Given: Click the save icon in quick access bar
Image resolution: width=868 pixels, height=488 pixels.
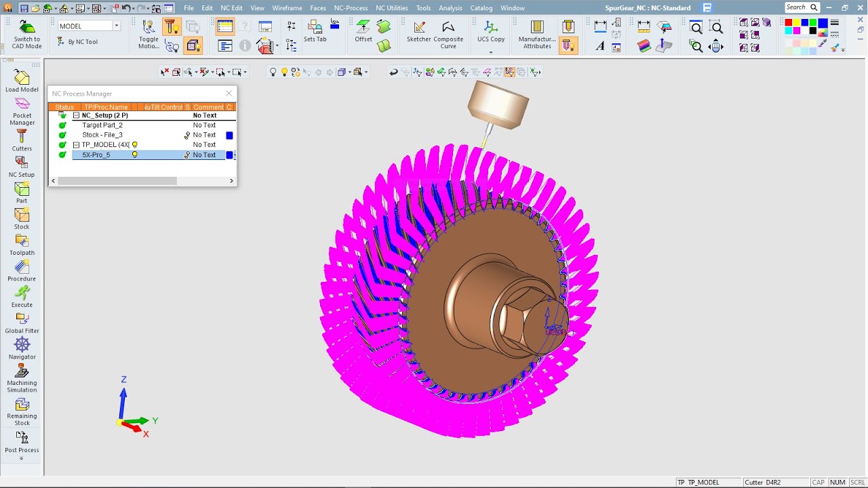Looking at the screenshot, I should pos(24,8).
